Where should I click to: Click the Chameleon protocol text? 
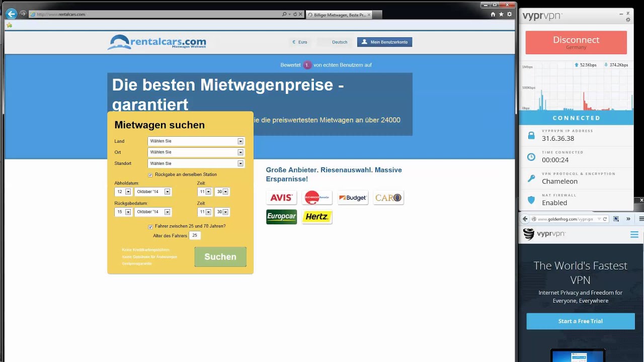[559, 182]
